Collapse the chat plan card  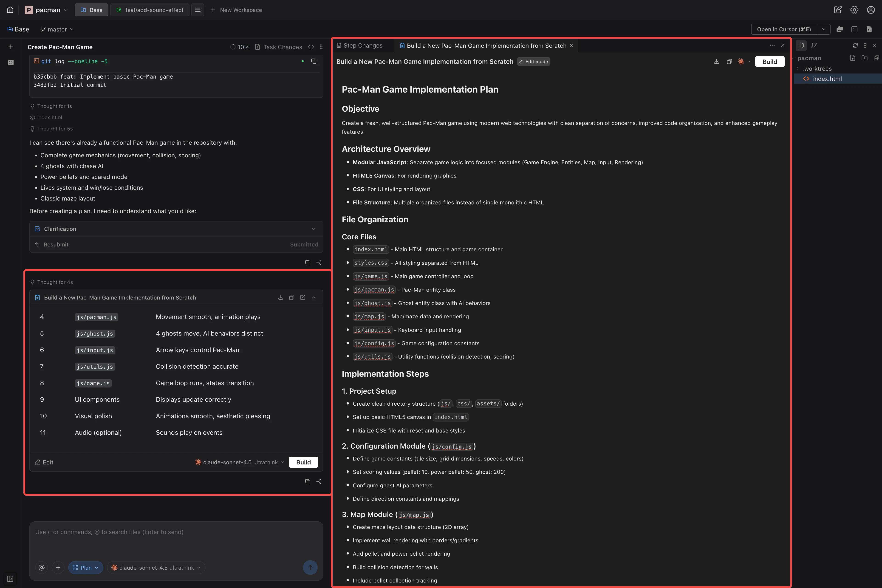click(314, 297)
